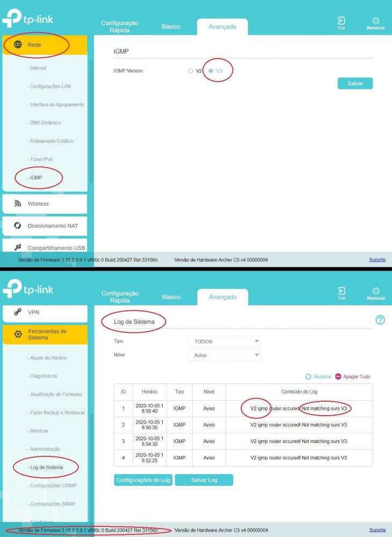Image resolution: width=392 pixels, height=537 pixels.
Task: Refresh the log with the Atualizar icon
Action: 308,376
